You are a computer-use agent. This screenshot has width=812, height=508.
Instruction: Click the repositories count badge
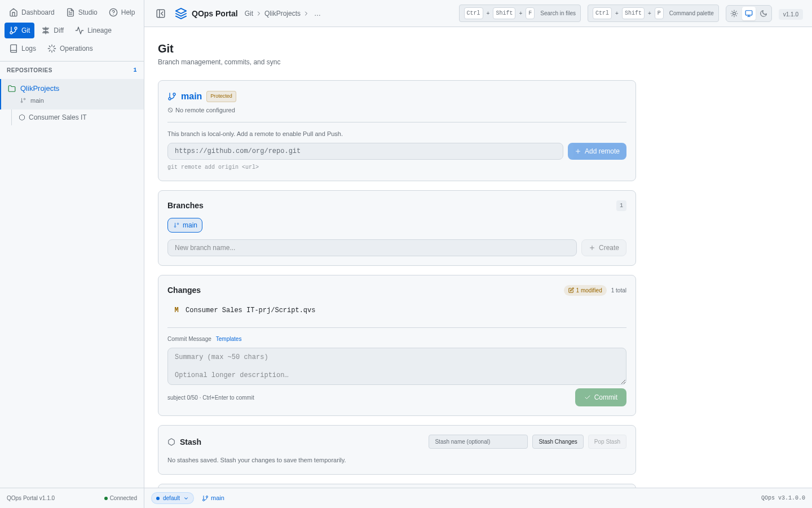pos(135,70)
